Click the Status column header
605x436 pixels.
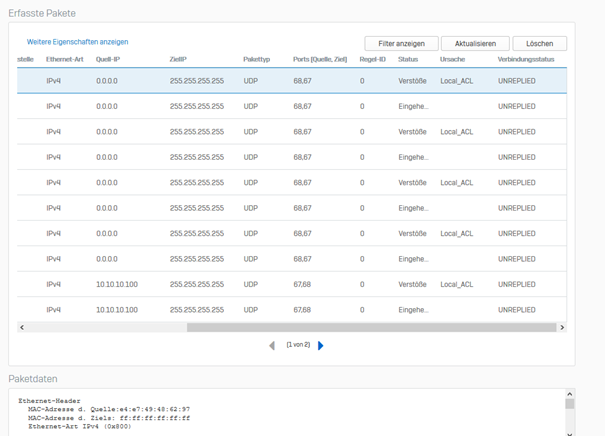pyautogui.click(x=408, y=59)
